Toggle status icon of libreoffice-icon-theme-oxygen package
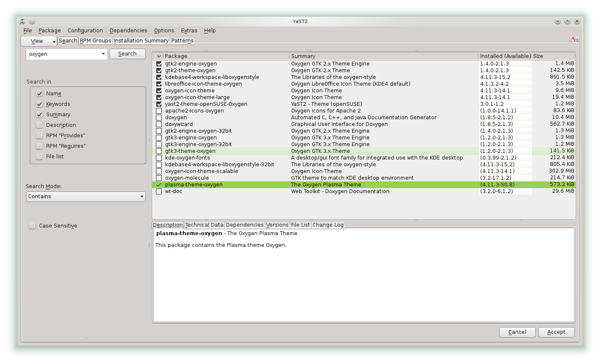Screen dimensions: 600x364 tap(159, 84)
